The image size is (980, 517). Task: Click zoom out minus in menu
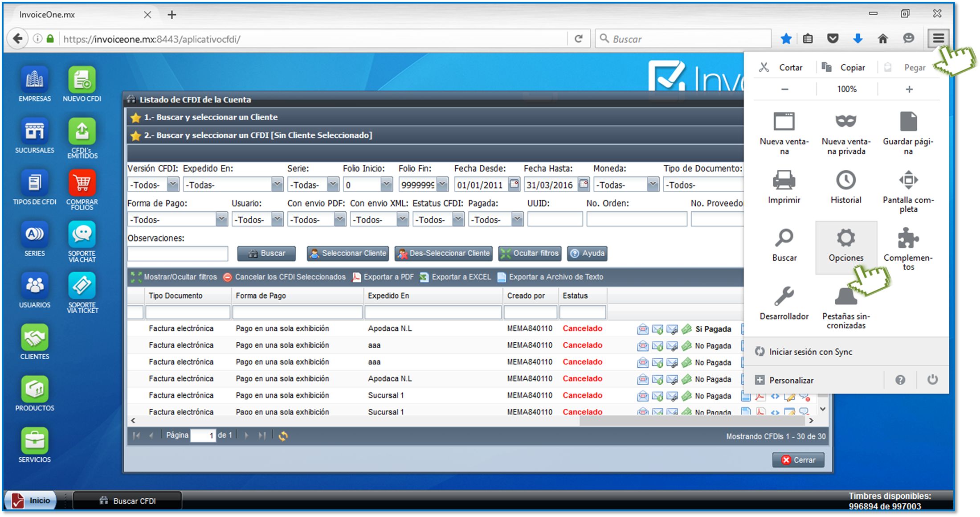[785, 89]
